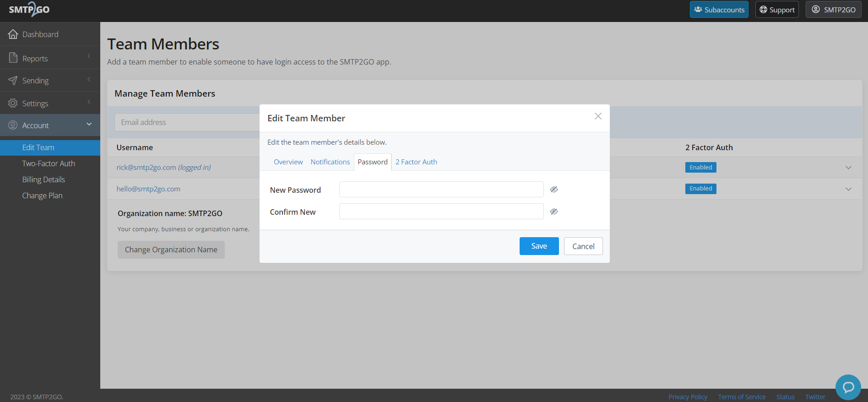Switch to the Overview tab
Screen dimensions: 868x402
point(288,162)
